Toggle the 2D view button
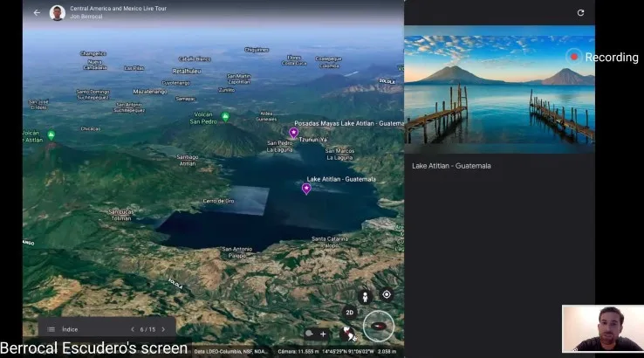The image size is (644, 358). tap(349, 313)
